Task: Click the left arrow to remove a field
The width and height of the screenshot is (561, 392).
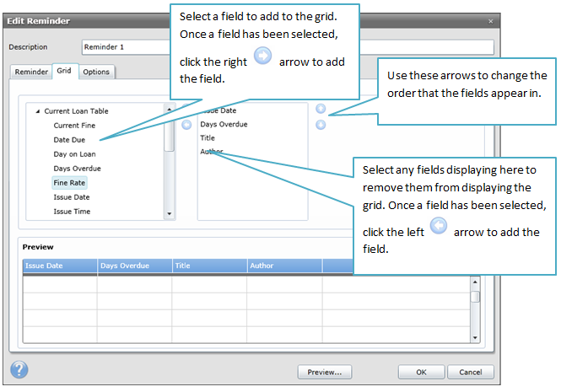Action: (186, 125)
